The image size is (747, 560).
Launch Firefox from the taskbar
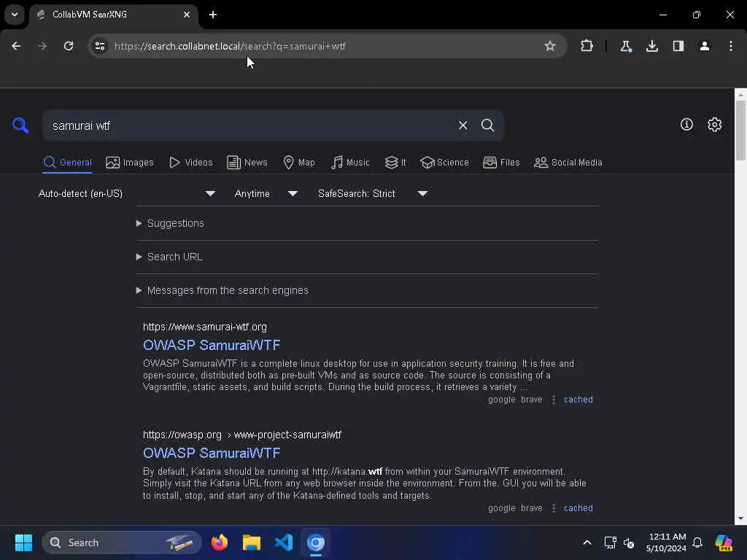(x=219, y=542)
